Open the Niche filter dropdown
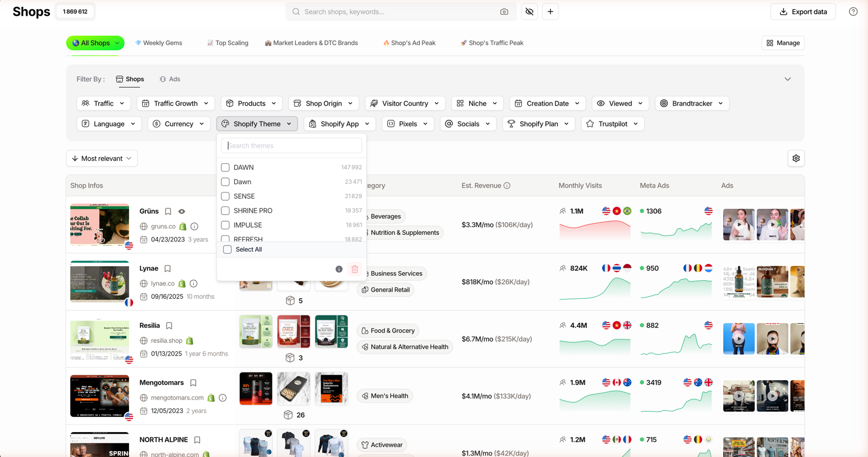The height and width of the screenshot is (457, 868). coord(477,104)
